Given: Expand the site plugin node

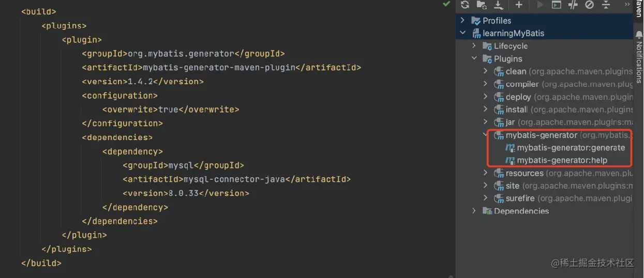Looking at the screenshot, I should click(485, 186).
